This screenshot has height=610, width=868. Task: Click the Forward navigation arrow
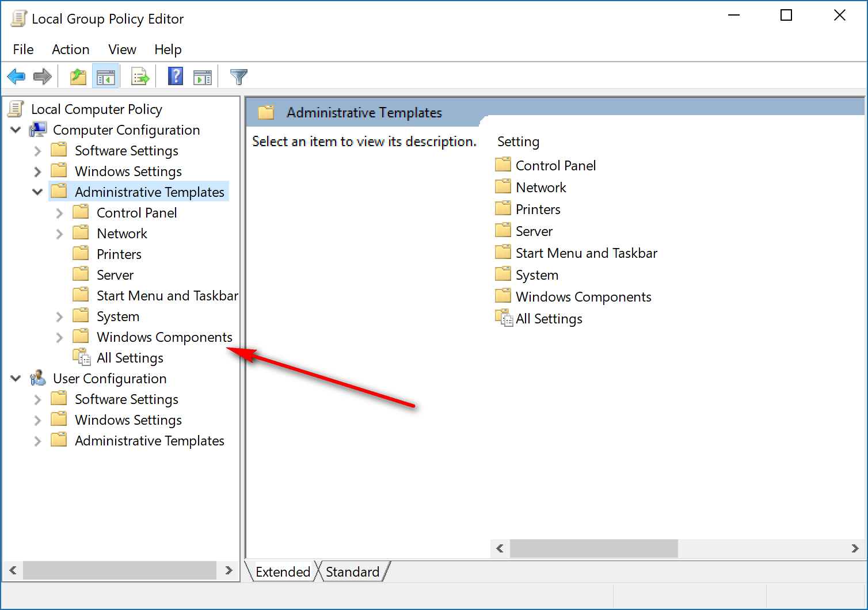pyautogui.click(x=42, y=76)
